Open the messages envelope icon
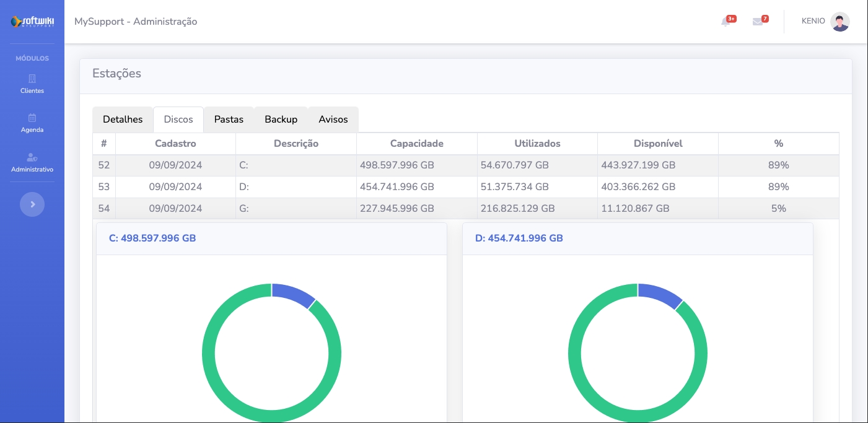The height and width of the screenshot is (423, 868). point(758,22)
